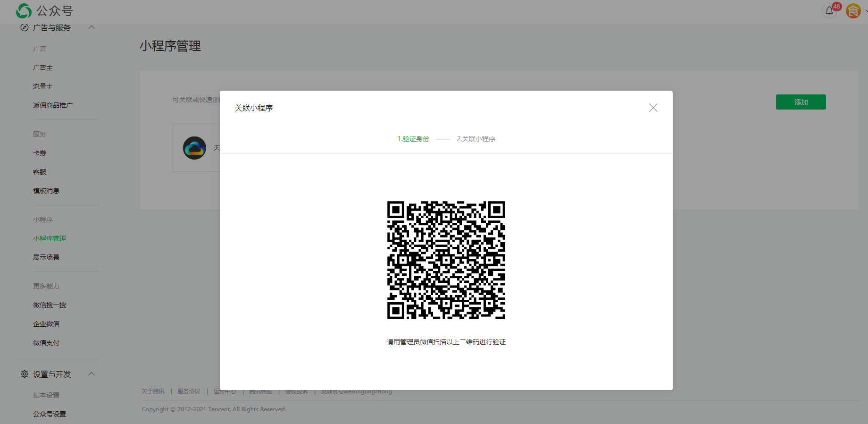
Task: Select step 1.验证身份
Action: coord(413,139)
